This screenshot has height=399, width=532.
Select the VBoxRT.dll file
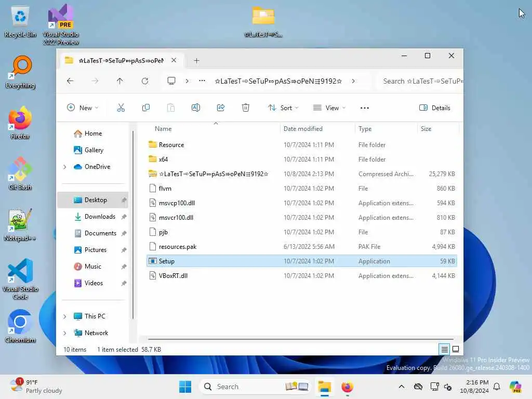(x=302, y=276)
